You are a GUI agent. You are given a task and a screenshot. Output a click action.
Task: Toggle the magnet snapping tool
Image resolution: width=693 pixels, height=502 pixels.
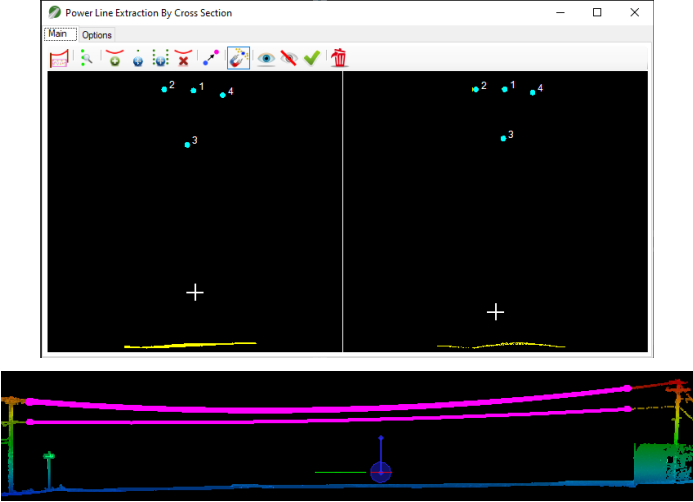point(238,59)
